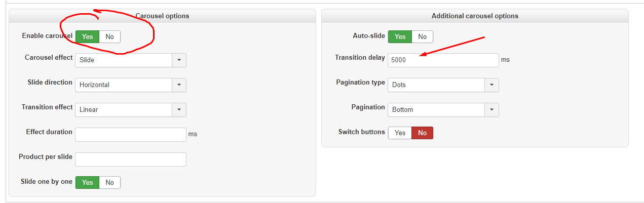Click the Transition delay field showing 5000
644x203 pixels.
pyautogui.click(x=443, y=60)
